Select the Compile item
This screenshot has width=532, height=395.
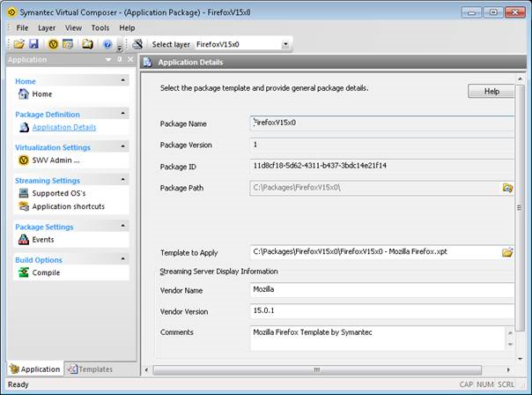coord(46,272)
